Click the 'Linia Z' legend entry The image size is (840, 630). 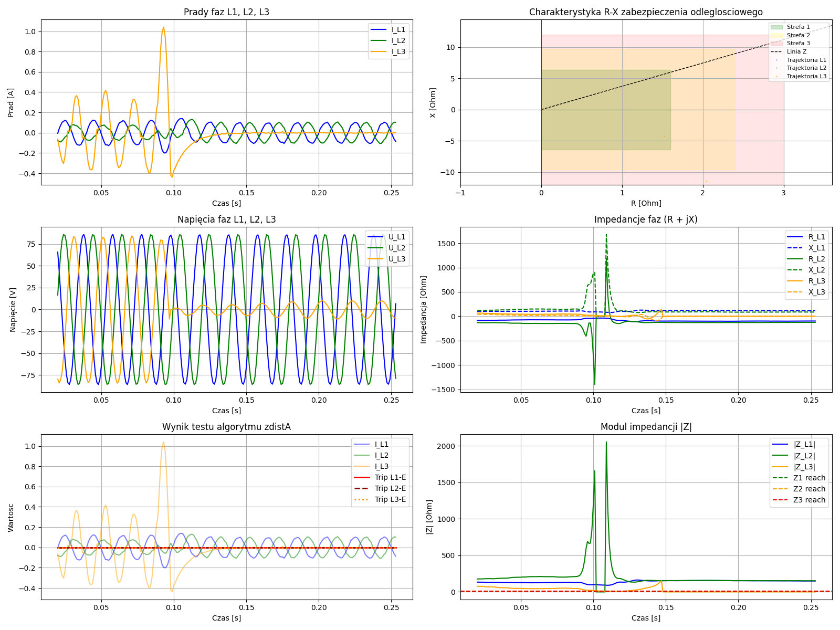point(796,51)
